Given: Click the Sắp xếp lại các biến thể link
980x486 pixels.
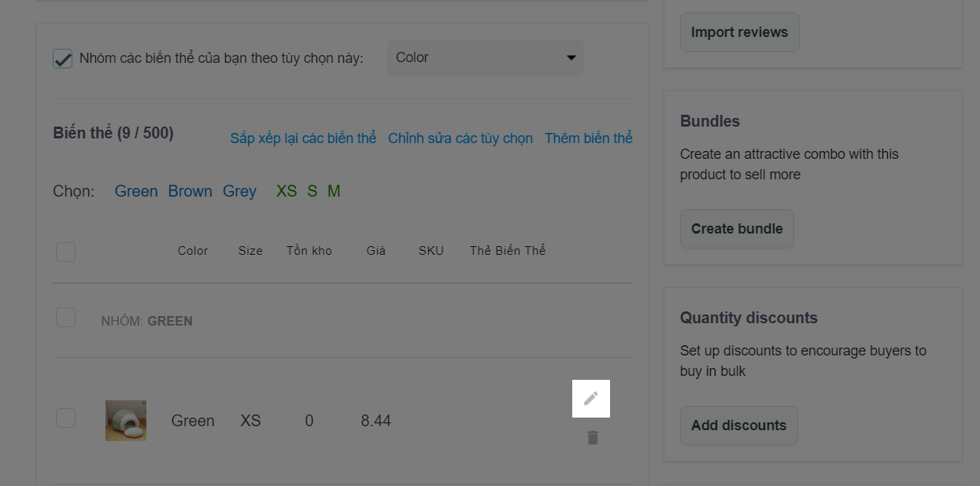Looking at the screenshot, I should point(303,138).
